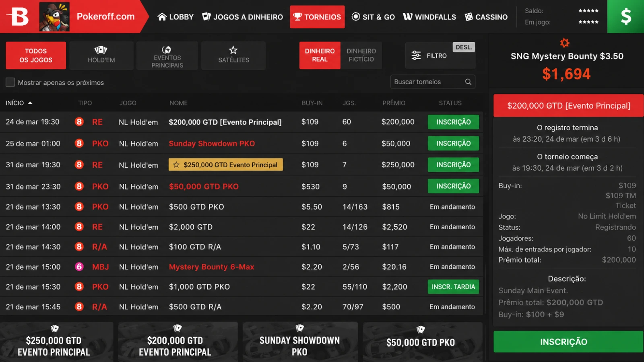
Task: Sort by Início column arrow
Action: click(30, 103)
